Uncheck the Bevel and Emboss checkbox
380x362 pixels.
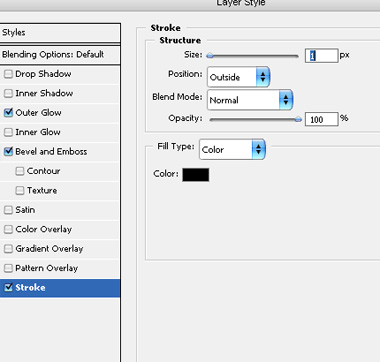(x=8, y=152)
